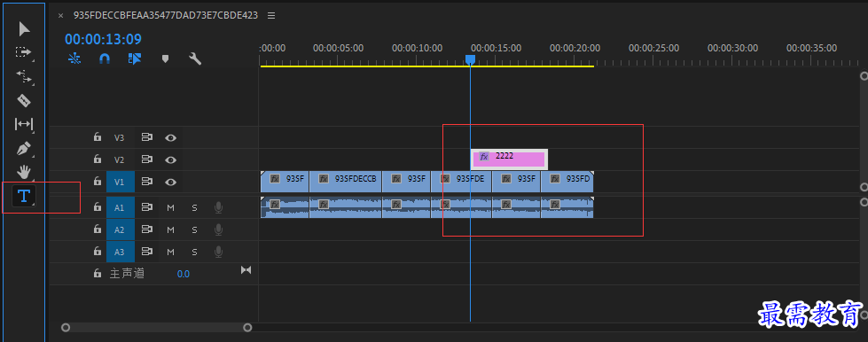Select the 935FDECCB clip on V1

click(x=346, y=181)
